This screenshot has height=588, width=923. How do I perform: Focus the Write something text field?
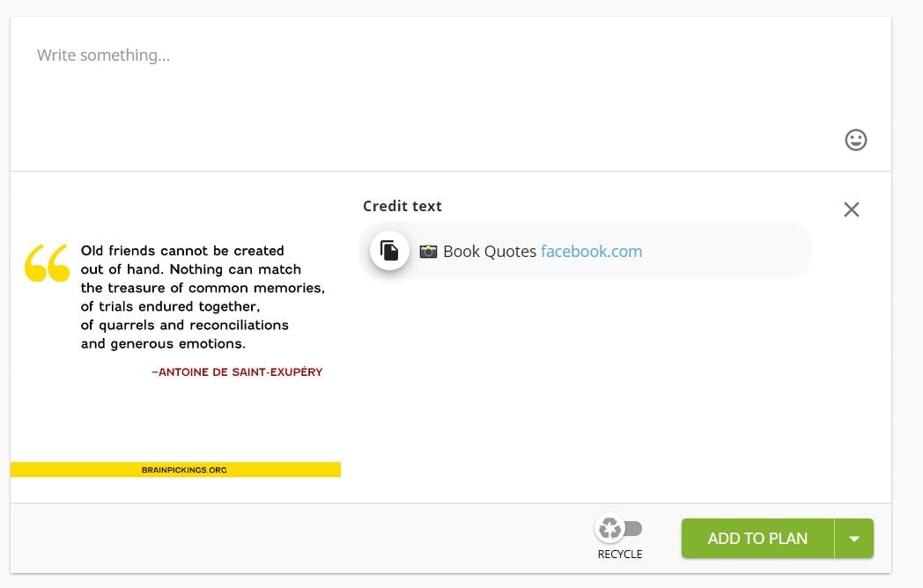450,94
